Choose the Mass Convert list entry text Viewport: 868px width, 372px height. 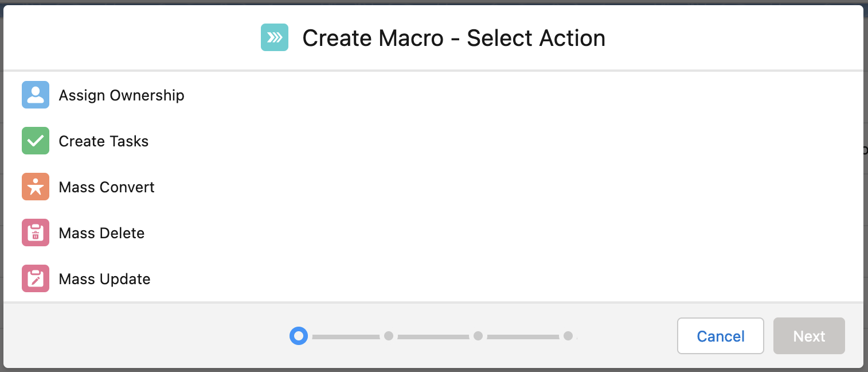tap(107, 187)
